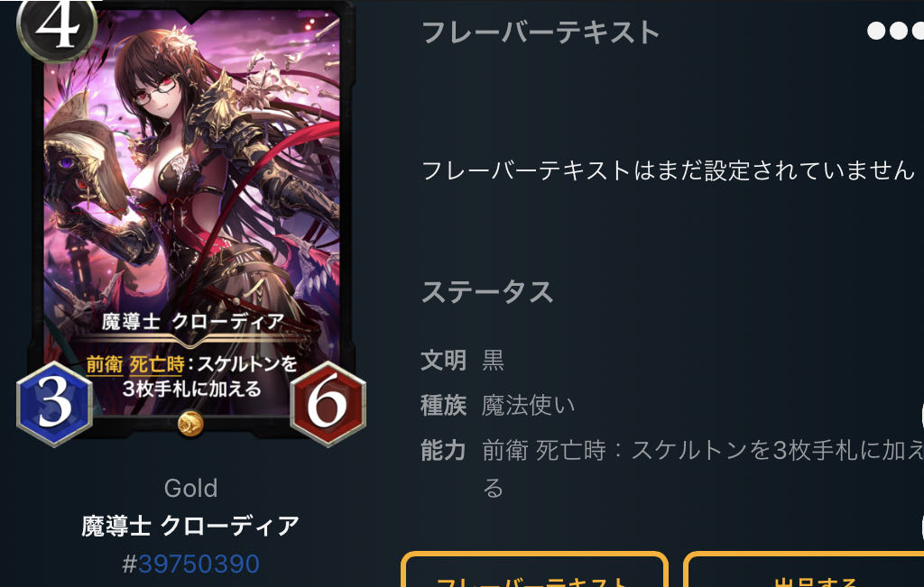Tap the 前衛 keyword on the card
The width and height of the screenshot is (924, 587).
[x=105, y=364]
